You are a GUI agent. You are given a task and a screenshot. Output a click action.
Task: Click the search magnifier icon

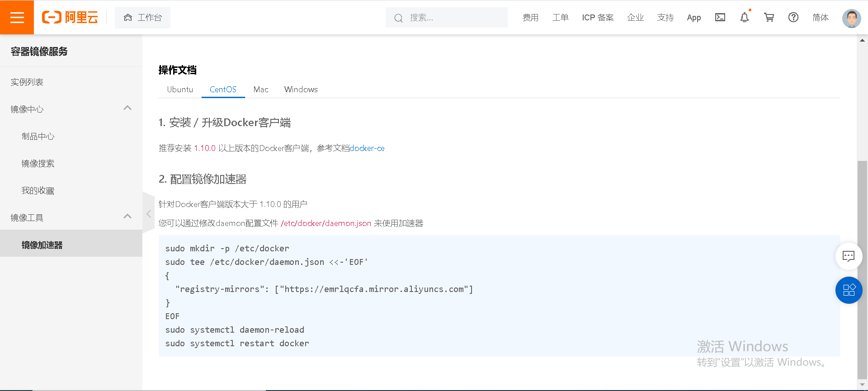[x=398, y=18]
